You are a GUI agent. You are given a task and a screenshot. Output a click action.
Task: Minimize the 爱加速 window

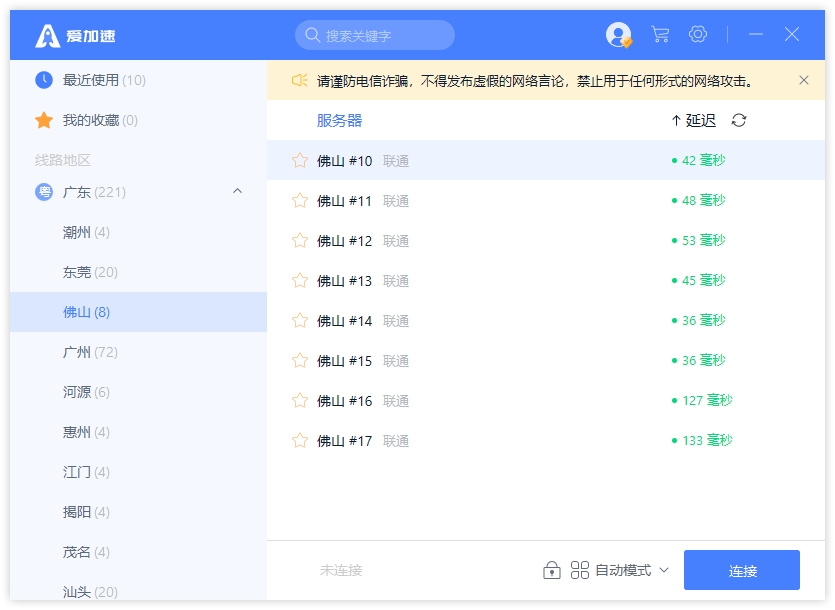(x=756, y=34)
